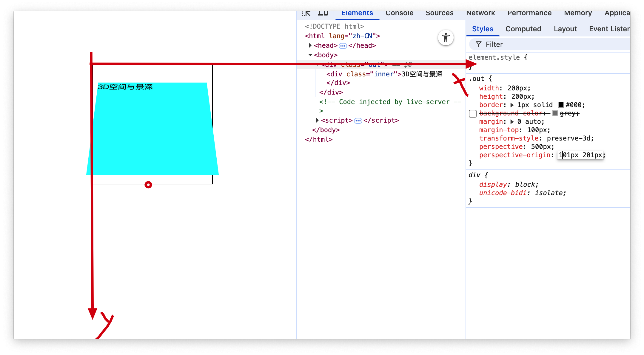The height and width of the screenshot is (355, 644).
Task: Expand the border shorthand property triangle
Action: click(x=512, y=105)
